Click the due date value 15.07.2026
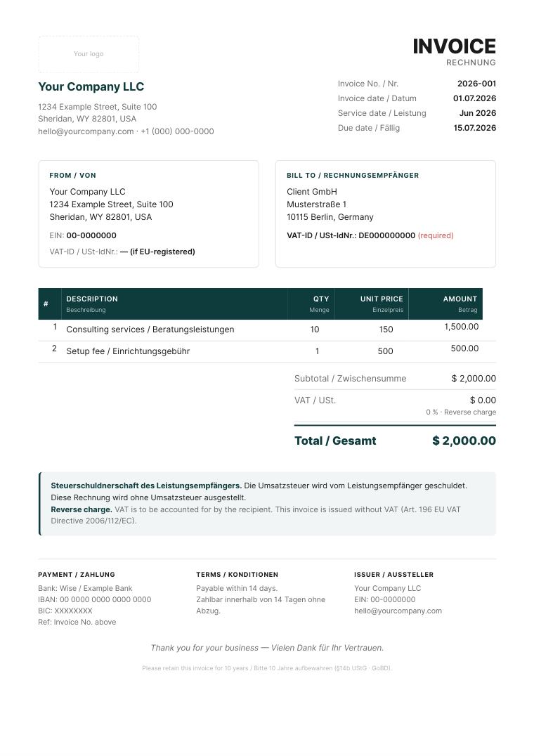The image size is (534, 756). 475,128
